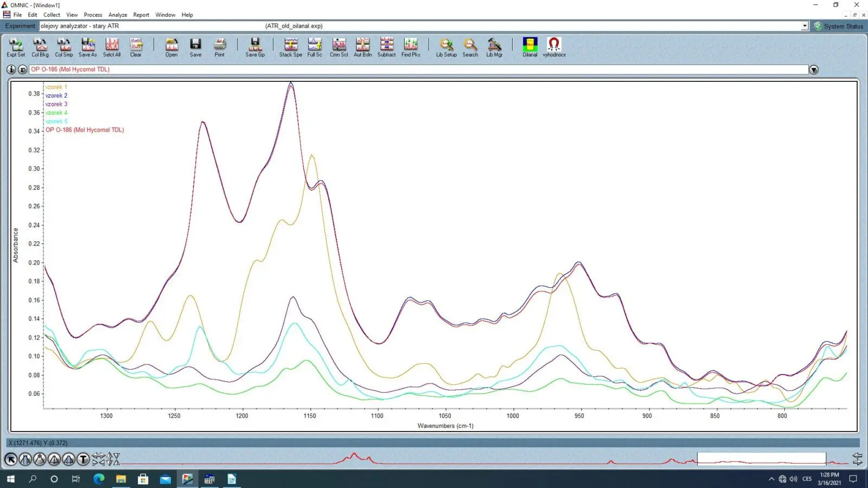Image resolution: width=868 pixels, height=488 pixels.
Task: Click the round information (i) button
Action: (x=11, y=69)
